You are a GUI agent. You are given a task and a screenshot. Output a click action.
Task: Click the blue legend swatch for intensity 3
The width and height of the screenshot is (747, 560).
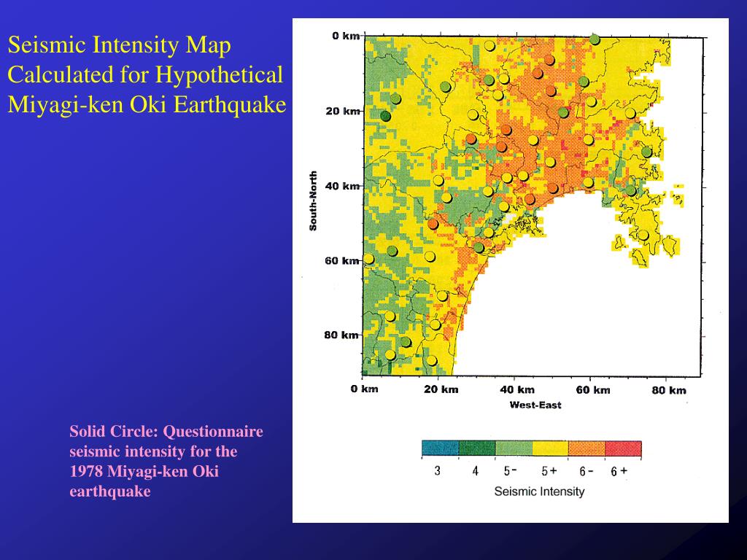(x=440, y=448)
